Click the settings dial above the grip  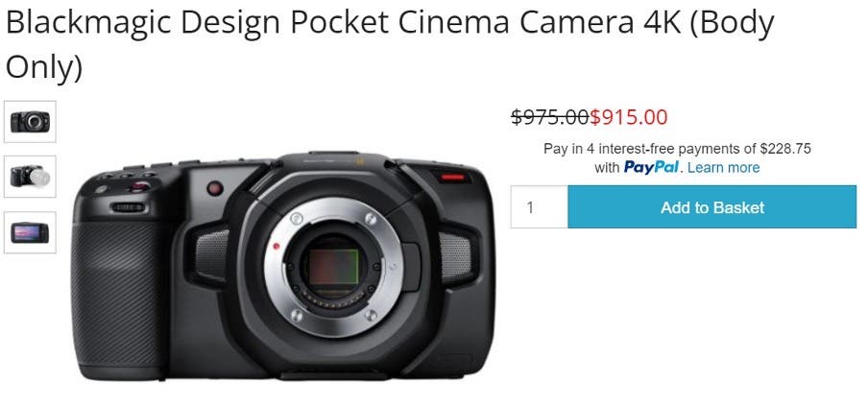(128, 207)
